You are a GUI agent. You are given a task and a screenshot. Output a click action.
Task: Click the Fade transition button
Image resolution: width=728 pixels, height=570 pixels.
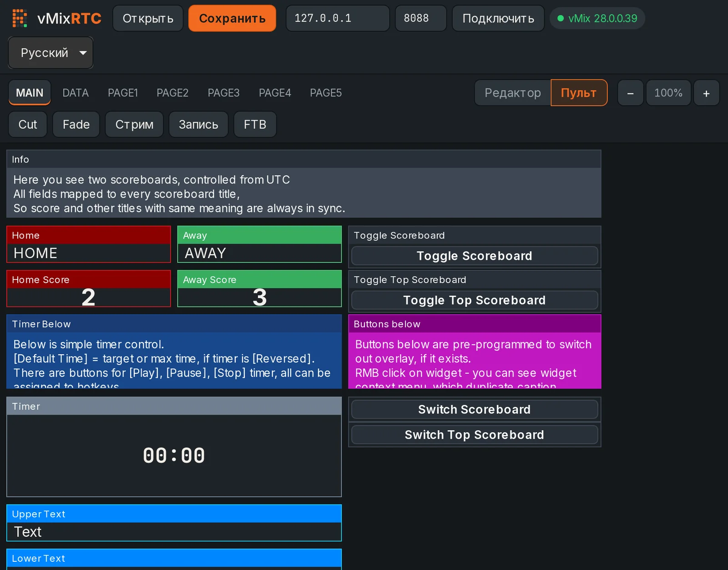(76, 124)
